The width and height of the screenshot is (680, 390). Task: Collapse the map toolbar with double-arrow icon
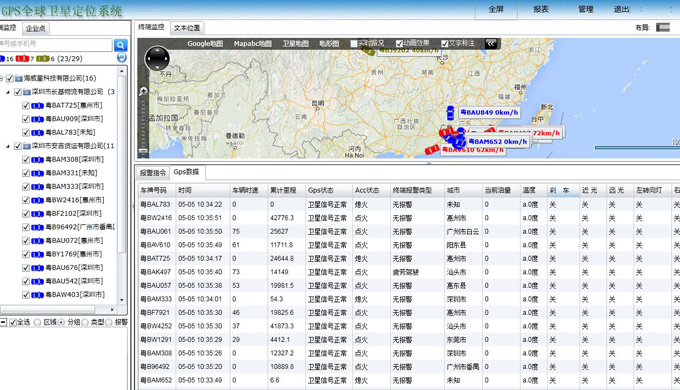(490, 43)
